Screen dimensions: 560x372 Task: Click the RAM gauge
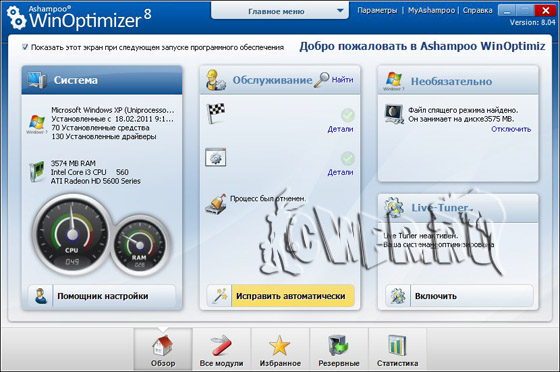click(x=140, y=245)
